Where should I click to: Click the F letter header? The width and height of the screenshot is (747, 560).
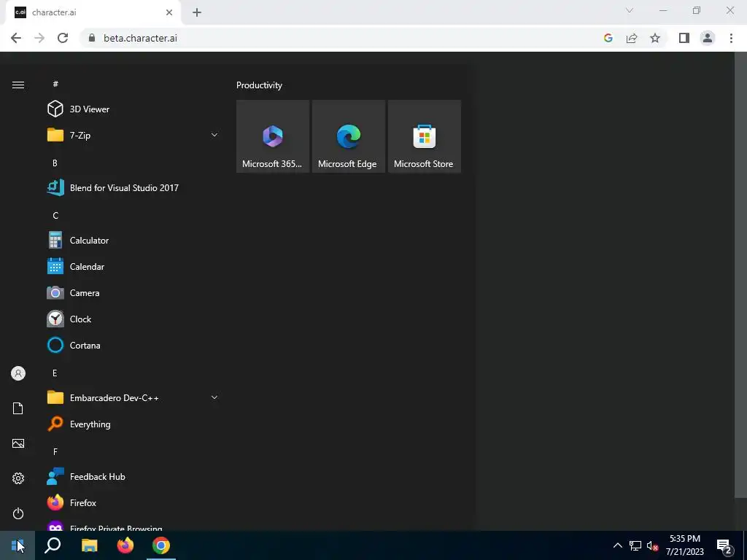tap(55, 451)
